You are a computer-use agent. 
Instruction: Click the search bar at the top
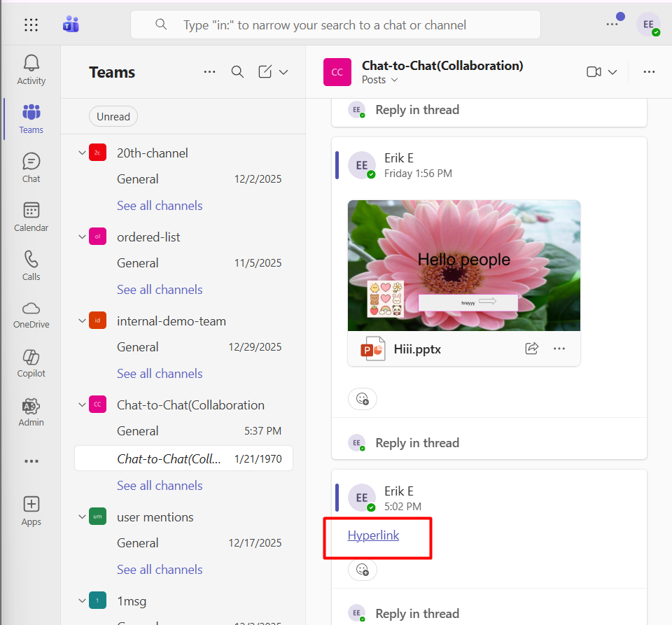point(335,24)
